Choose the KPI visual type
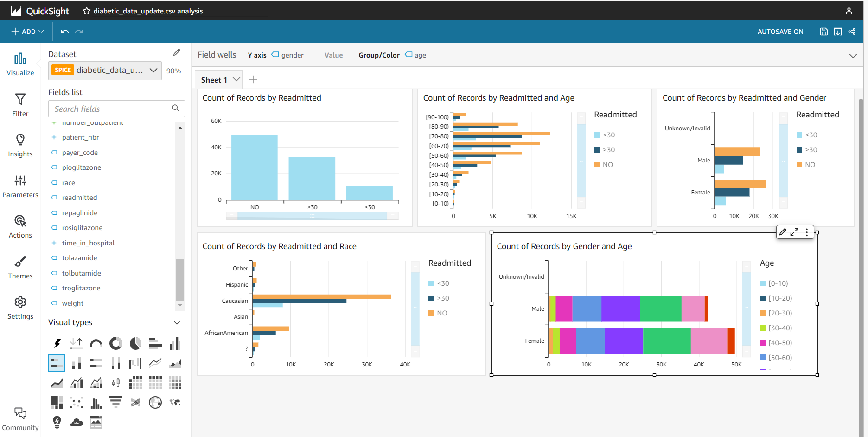The width and height of the screenshot is (868, 437). pos(77,343)
